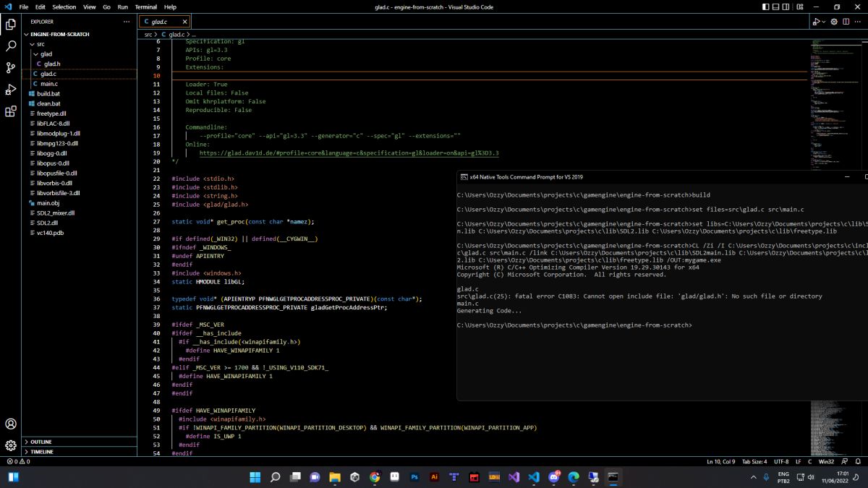The height and width of the screenshot is (488, 868).
Task: Open Microsoft Edge from the taskbar
Action: (574, 477)
